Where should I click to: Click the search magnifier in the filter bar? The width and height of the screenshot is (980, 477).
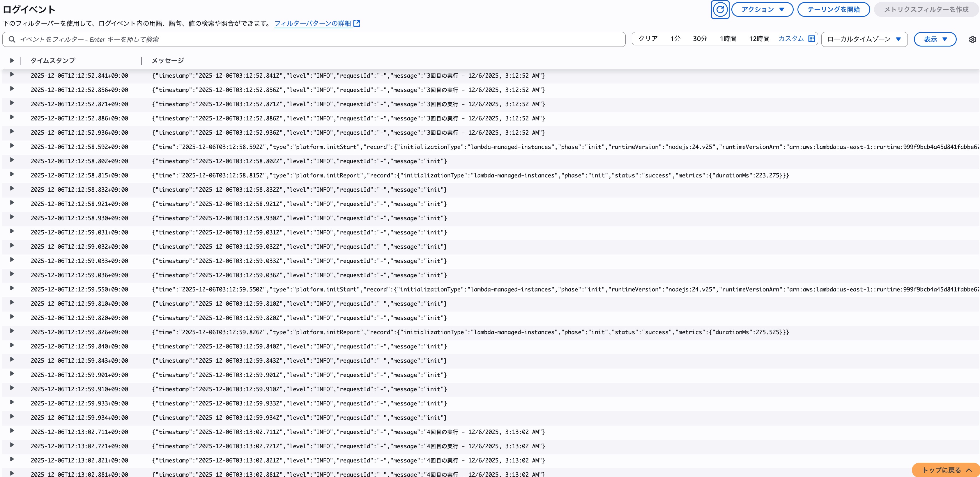point(13,39)
